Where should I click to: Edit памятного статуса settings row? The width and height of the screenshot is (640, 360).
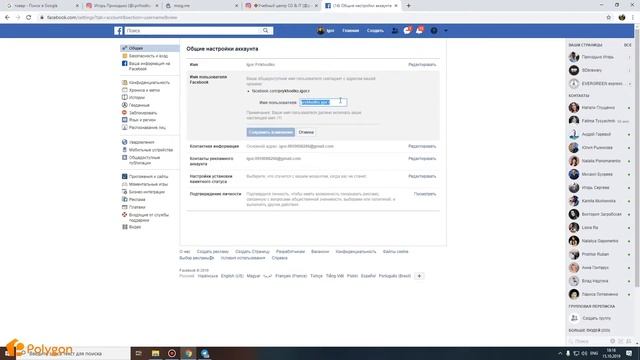click(422, 176)
